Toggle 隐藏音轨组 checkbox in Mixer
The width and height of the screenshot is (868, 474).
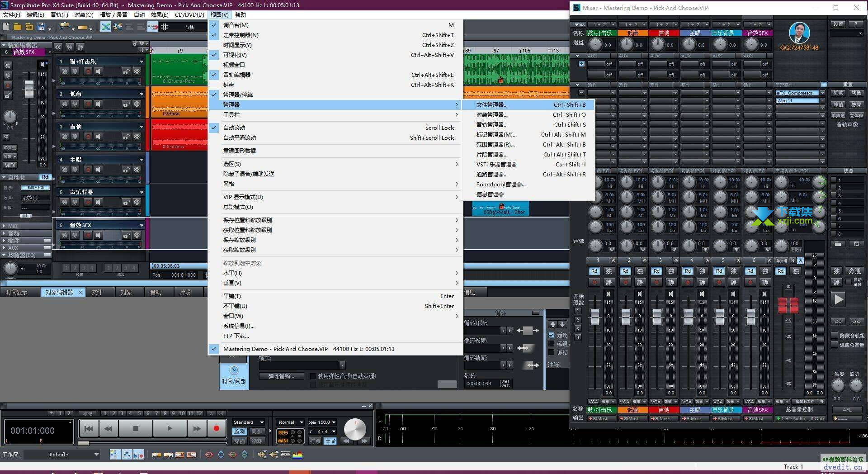pyautogui.click(x=835, y=335)
